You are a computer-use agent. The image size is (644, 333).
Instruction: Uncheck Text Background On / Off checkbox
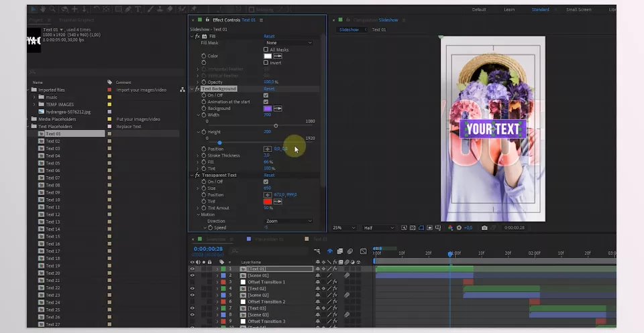click(266, 95)
